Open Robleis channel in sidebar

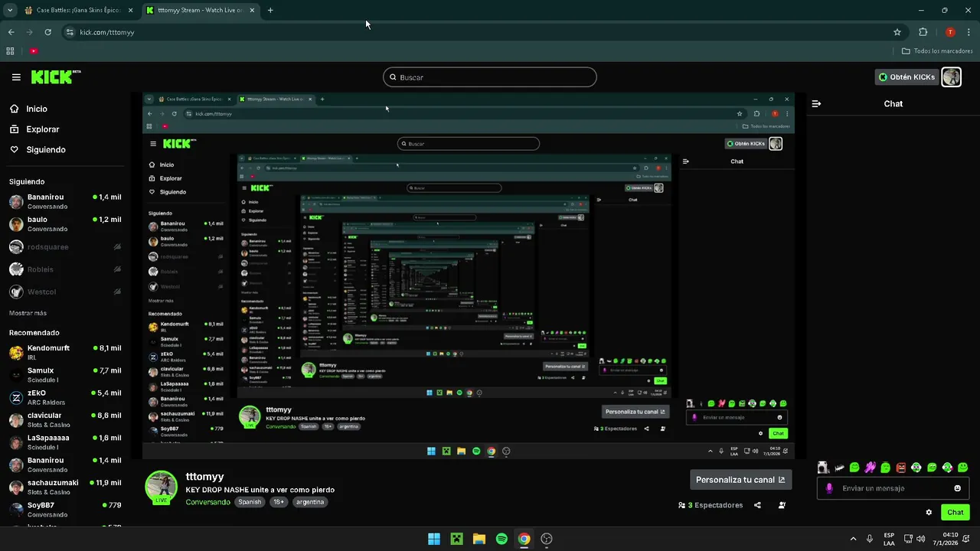[64, 269]
